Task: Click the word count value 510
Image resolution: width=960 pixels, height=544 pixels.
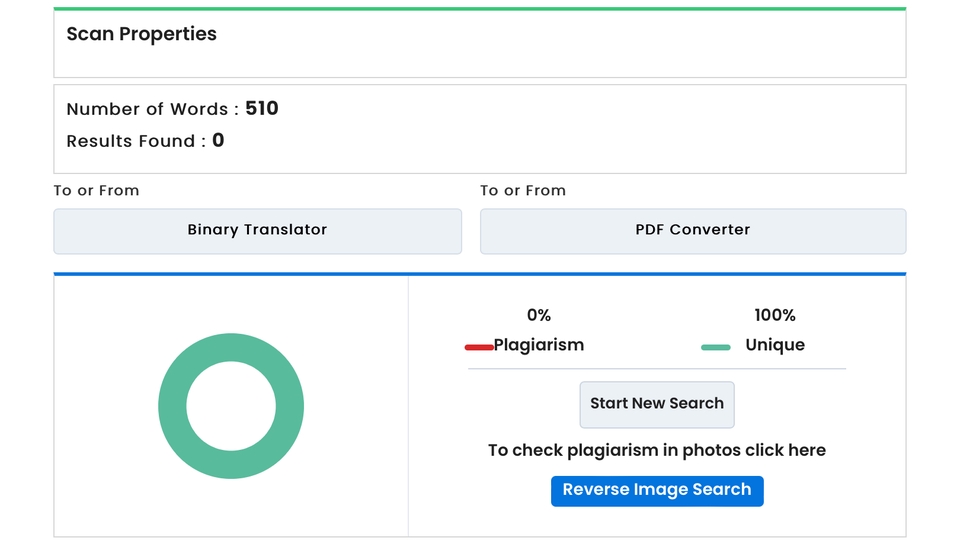Action: pos(262,108)
